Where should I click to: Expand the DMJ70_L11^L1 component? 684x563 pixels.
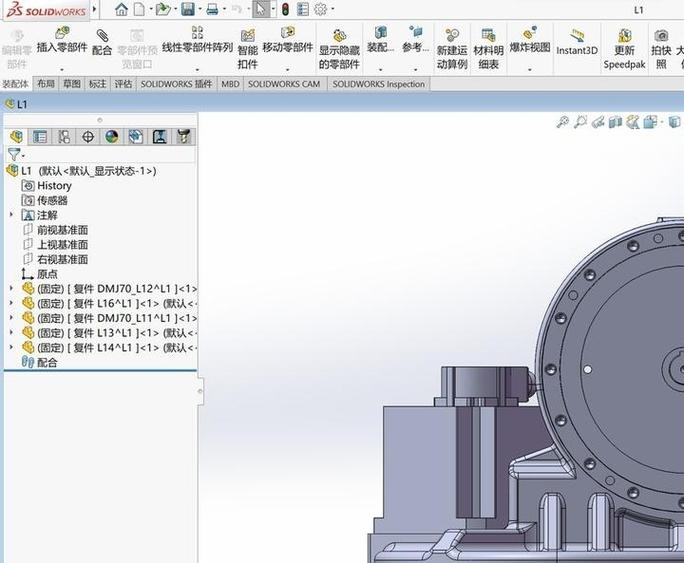pos(11,318)
